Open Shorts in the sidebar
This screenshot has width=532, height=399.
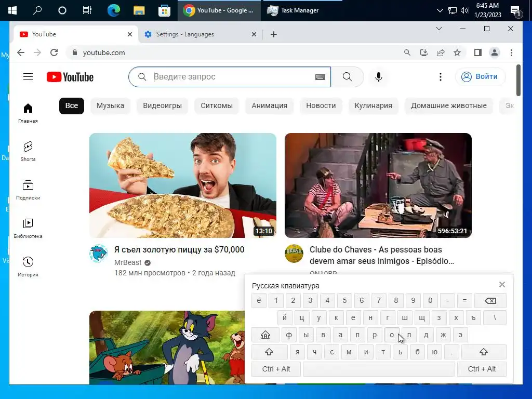(28, 151)
